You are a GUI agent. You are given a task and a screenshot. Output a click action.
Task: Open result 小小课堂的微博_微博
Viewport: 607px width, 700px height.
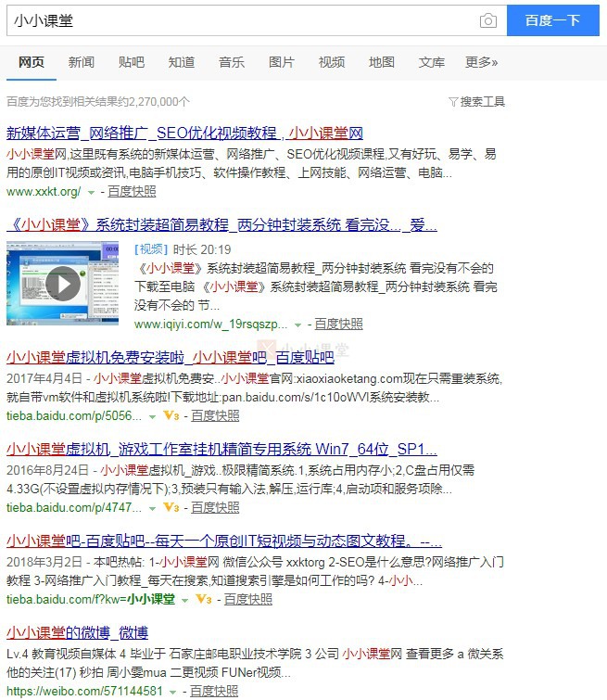77,632
